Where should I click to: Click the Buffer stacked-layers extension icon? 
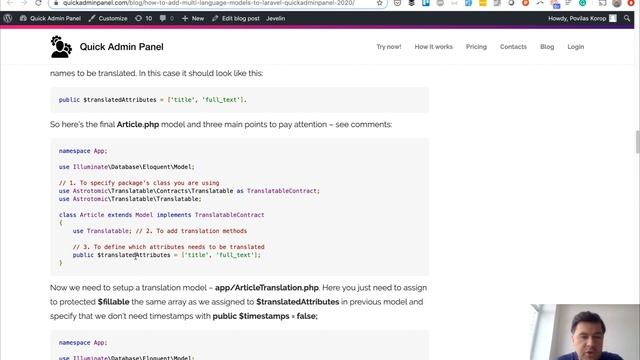tap(411, 3)
